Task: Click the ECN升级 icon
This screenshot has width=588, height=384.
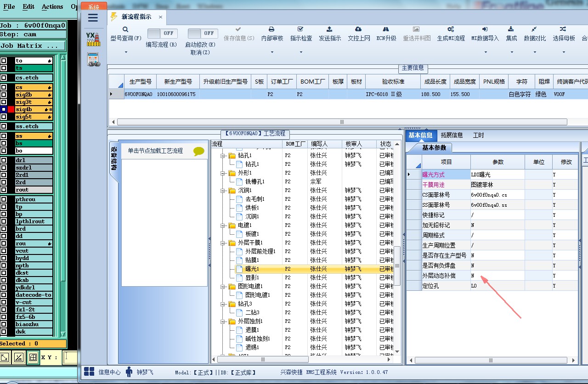Action: coord(386,29)
